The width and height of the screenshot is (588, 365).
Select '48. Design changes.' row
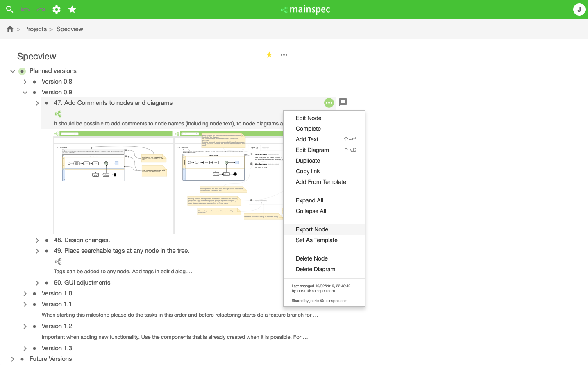pyautogui.click(x=82, y=240)
